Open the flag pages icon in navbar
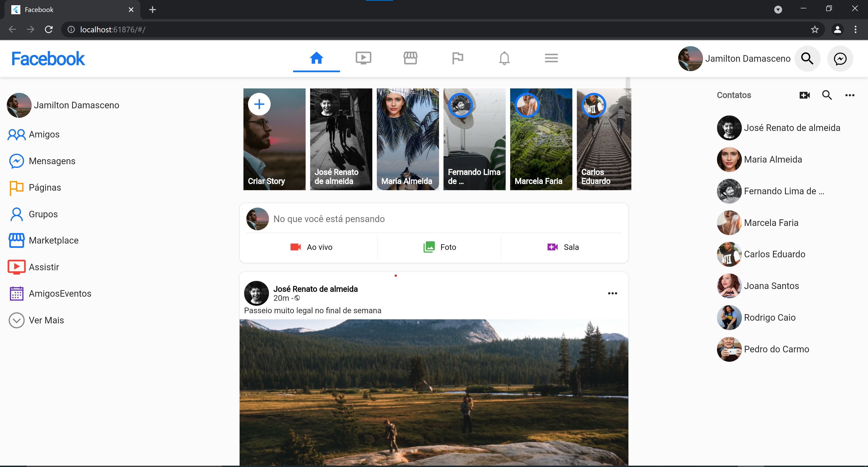868x467 pixels. click(x=457, y=58)
